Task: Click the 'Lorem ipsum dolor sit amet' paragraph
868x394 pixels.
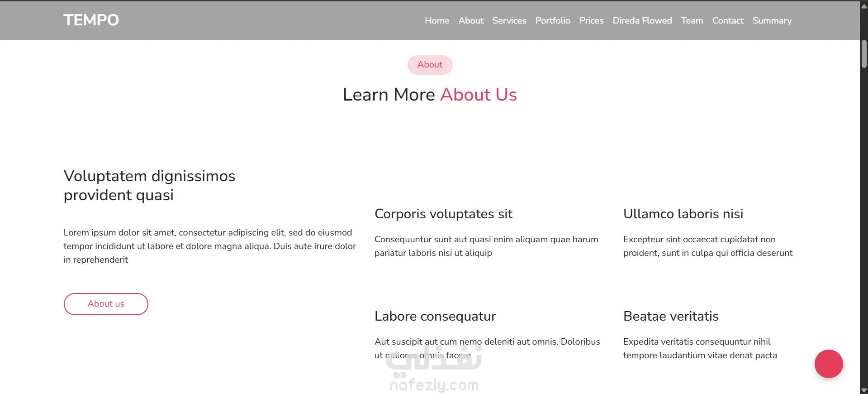Action: 209,246
